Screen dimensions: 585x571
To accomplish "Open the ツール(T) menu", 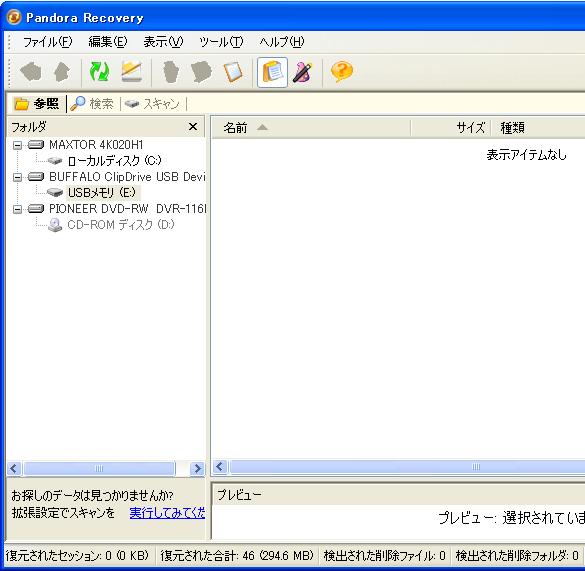I will point(221,42).
